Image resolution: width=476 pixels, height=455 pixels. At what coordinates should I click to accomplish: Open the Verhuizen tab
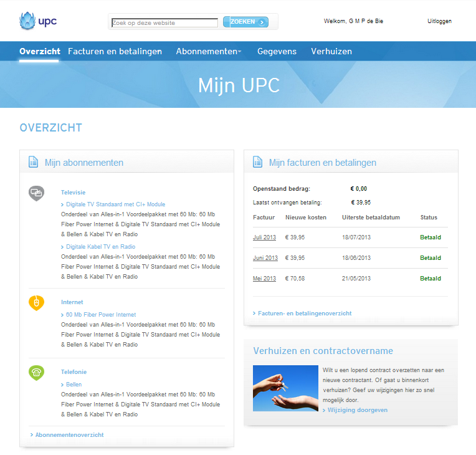331,51
